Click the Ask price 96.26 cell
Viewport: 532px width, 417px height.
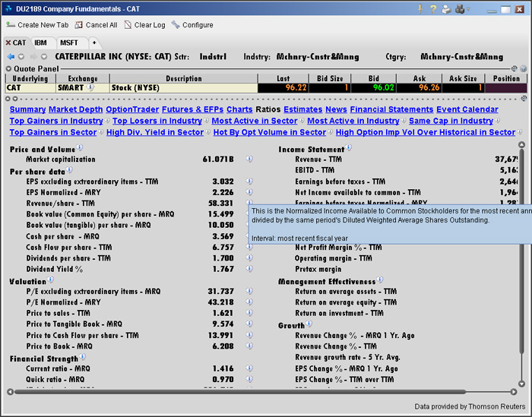coord(419,88)
